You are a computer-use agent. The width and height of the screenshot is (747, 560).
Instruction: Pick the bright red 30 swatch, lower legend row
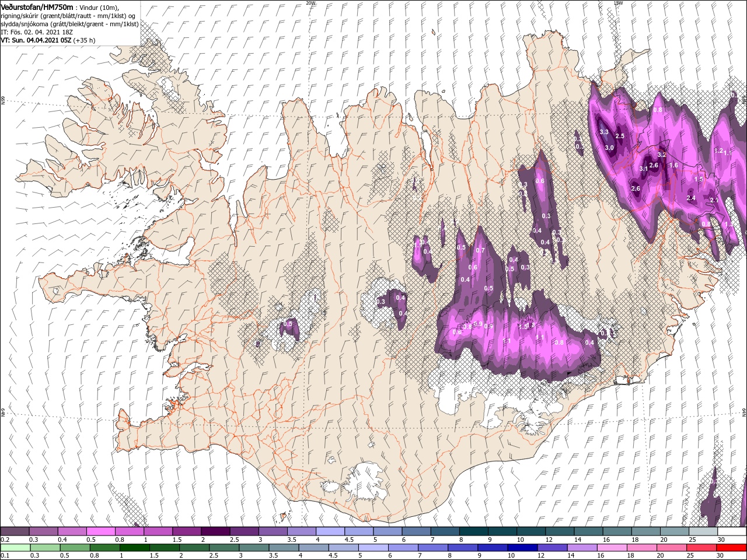pyautogui.click(x=732, y=548)
